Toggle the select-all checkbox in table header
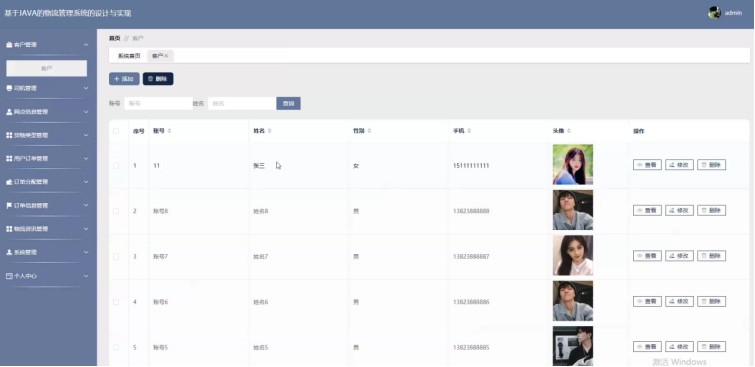The image size is (755, 367). (x=116, y=131)
